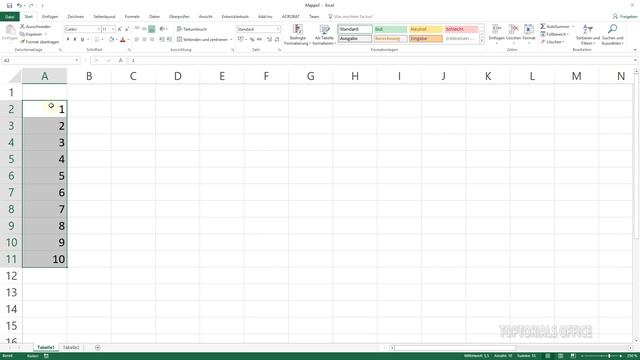Image resolution: width=640 pixels, height=360 pixels.
Task: Open the Datei tab
Action: click(x=10, y=17)
